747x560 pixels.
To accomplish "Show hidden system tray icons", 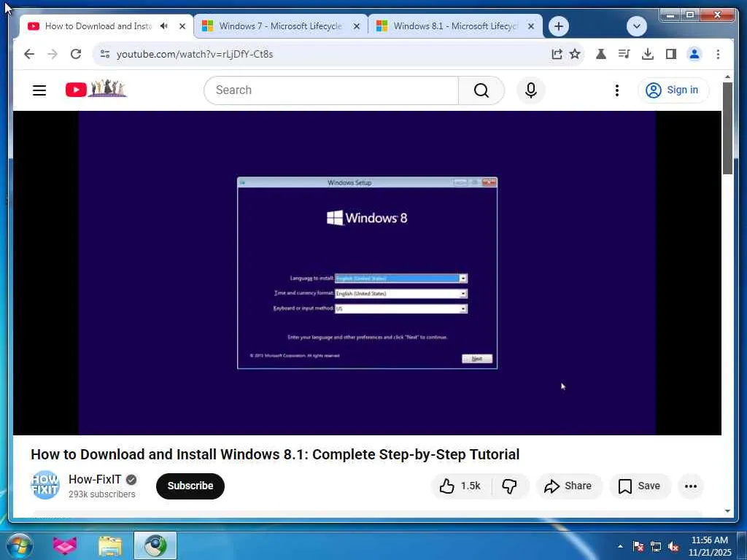I will click(620, 546).
